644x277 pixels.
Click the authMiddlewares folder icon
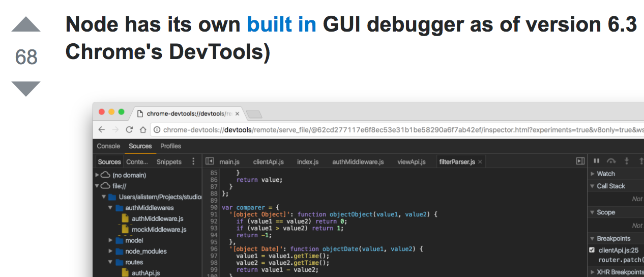point(119,208)
